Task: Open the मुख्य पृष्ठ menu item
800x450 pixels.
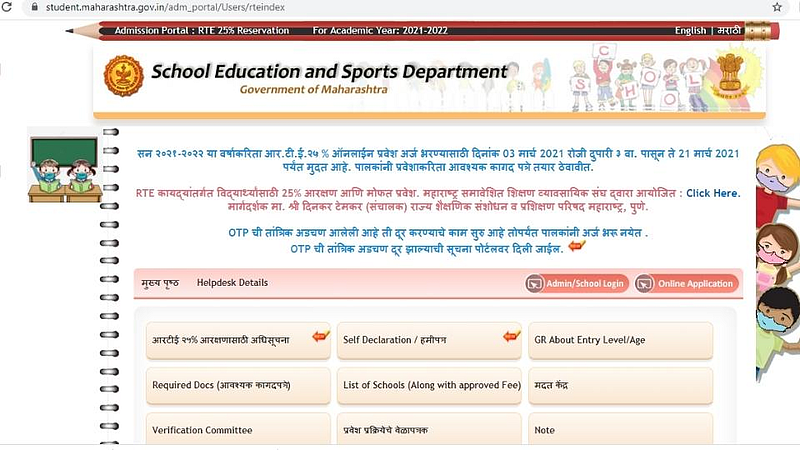Action: click(x=160, y=283)
